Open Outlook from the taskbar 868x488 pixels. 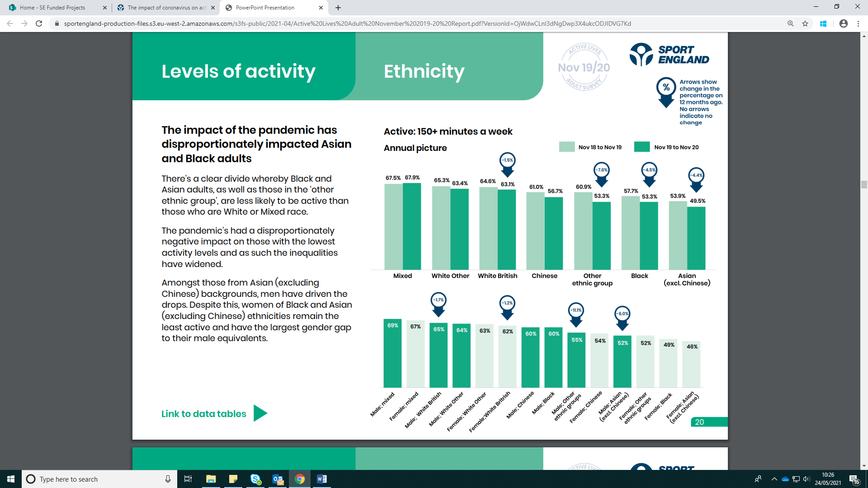click(x=278, y=479)
